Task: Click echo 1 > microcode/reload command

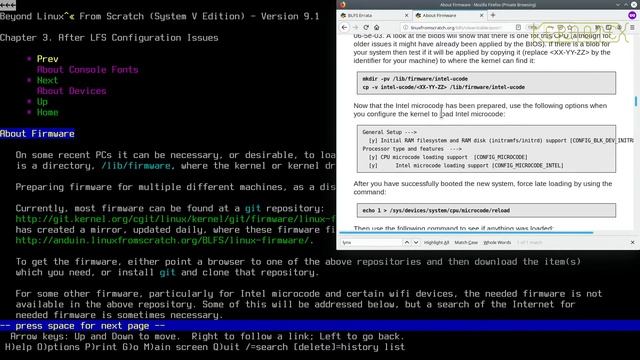Action: [x=436, y=211]
